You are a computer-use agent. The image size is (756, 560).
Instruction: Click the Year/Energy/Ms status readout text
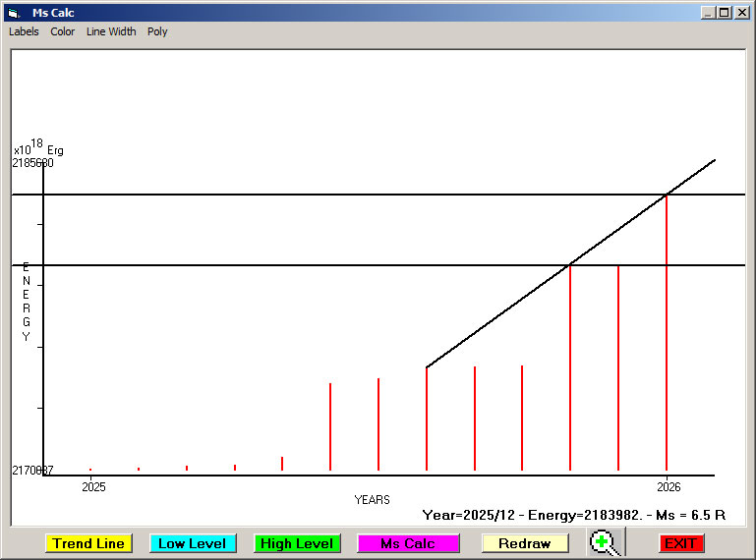(573, 515)
